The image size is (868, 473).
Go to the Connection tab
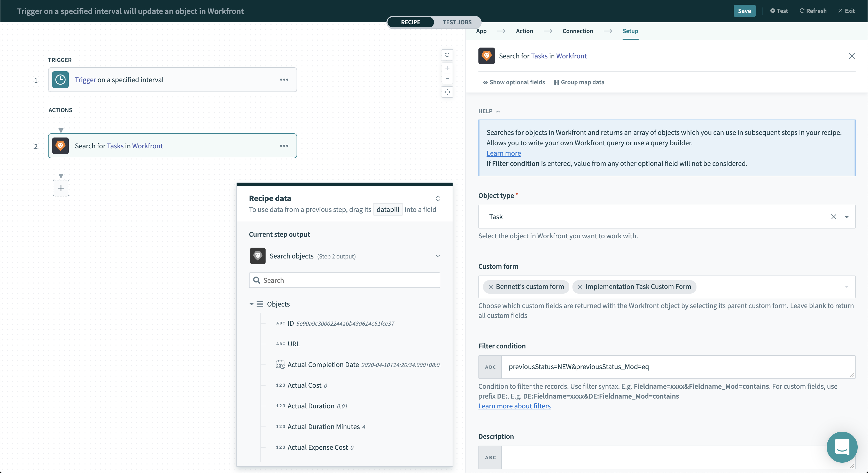pos(578,31)
